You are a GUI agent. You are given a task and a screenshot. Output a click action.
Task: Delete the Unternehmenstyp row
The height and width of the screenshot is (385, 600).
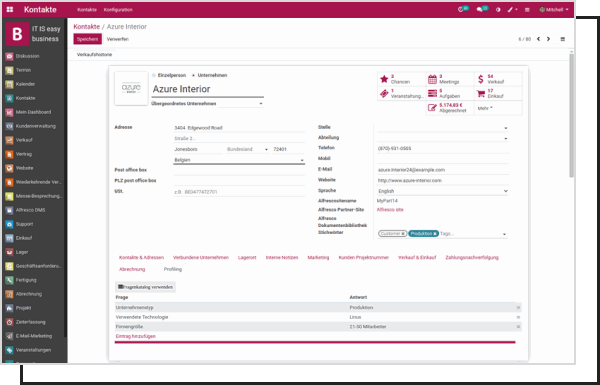518,308
